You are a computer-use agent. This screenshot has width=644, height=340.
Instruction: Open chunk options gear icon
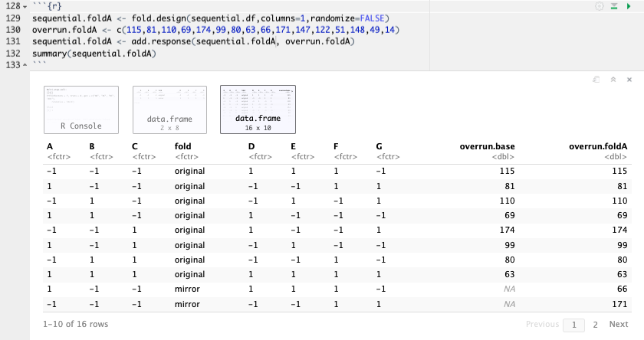coord(599,5)
